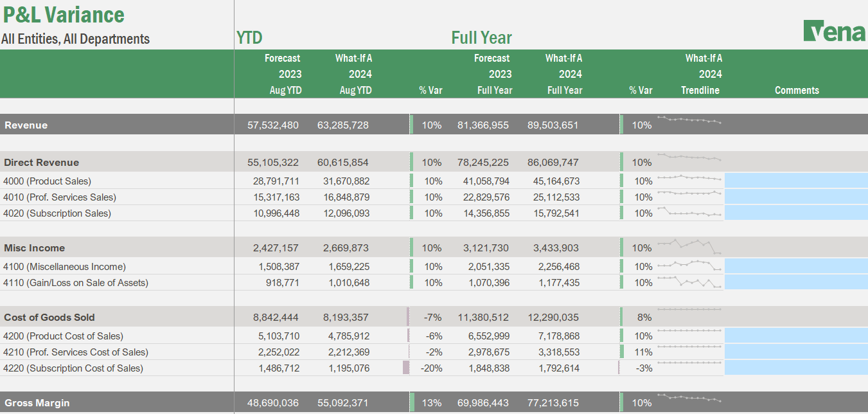Switch to the YTD view header
868x414 pixels.
click(x=251, y=37)
